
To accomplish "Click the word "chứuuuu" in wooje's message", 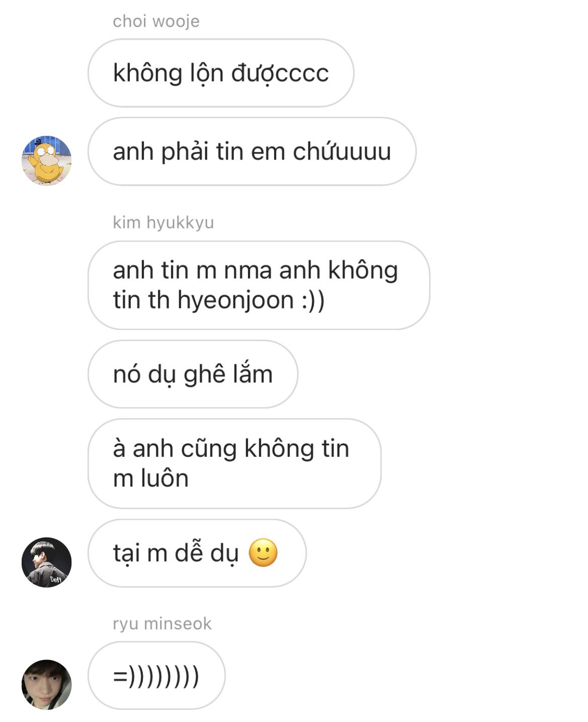I will 342,151.
